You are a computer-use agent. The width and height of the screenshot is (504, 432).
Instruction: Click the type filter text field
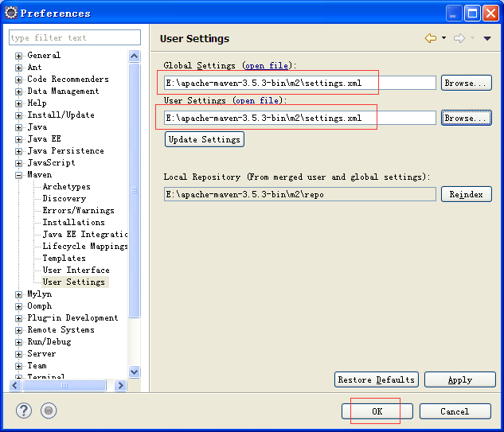(x=75, y=37)
